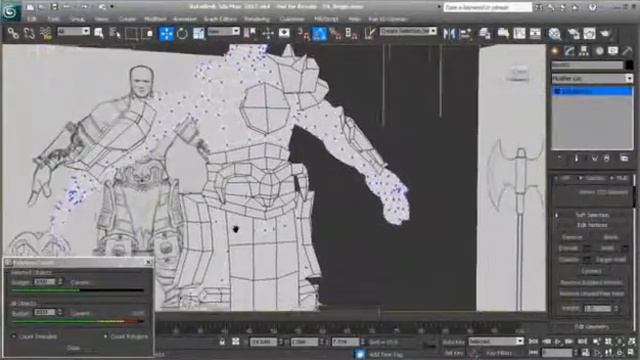Click Close in Polygon Counter dialog
The image size is (640, 360).
point(73,348)
